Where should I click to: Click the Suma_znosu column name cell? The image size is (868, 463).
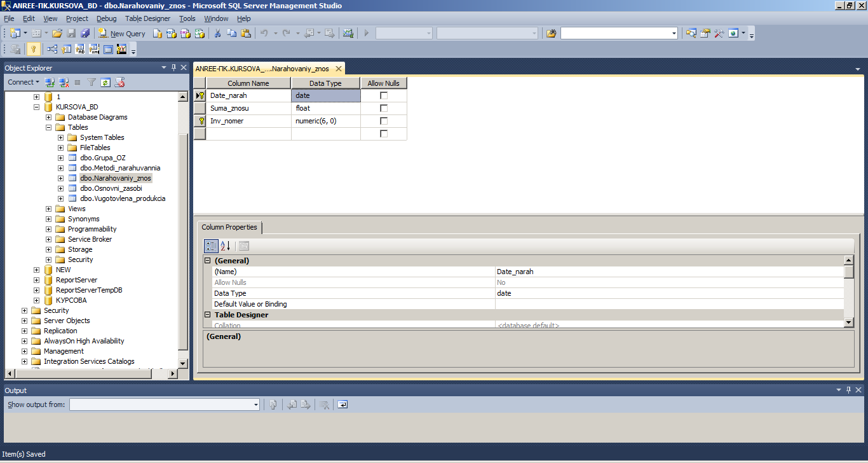[248, 108]
